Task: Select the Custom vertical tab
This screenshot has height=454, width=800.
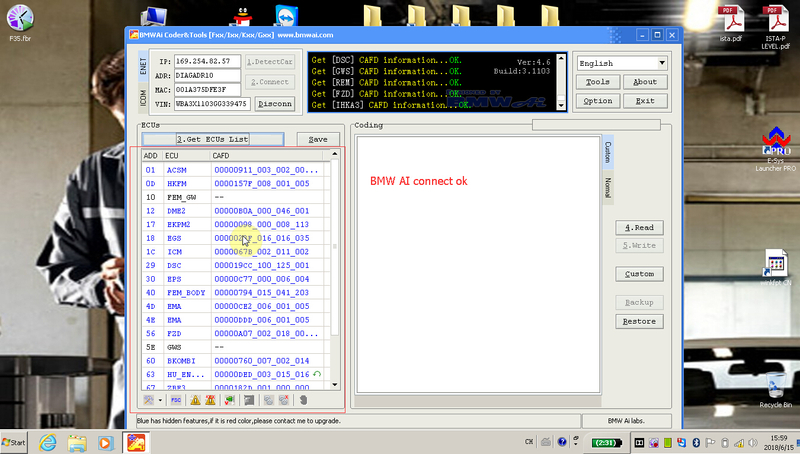Action: point(608,152)
